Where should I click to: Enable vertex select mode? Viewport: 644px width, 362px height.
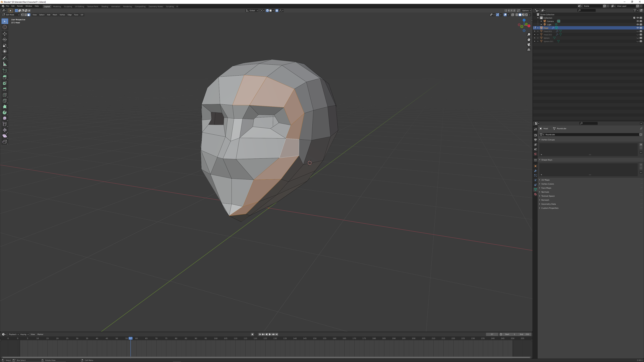22,15
